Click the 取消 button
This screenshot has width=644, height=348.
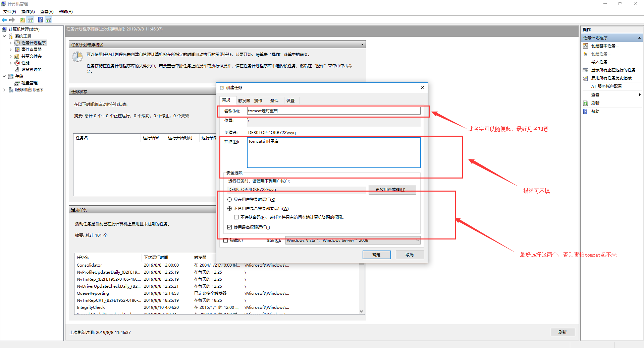pyautogui.click(x=410, y=255)
